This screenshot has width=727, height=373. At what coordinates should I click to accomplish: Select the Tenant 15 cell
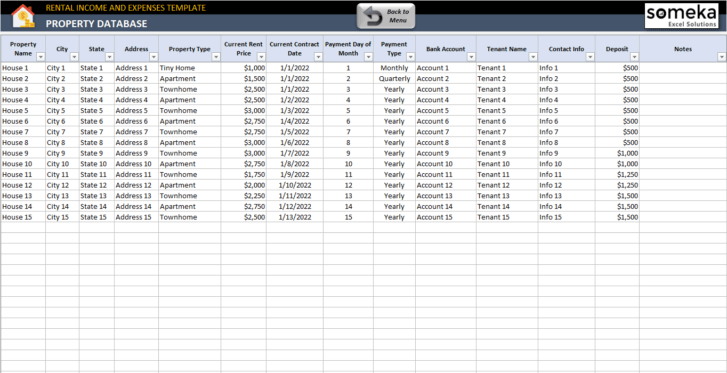click(x=507, y=217)
